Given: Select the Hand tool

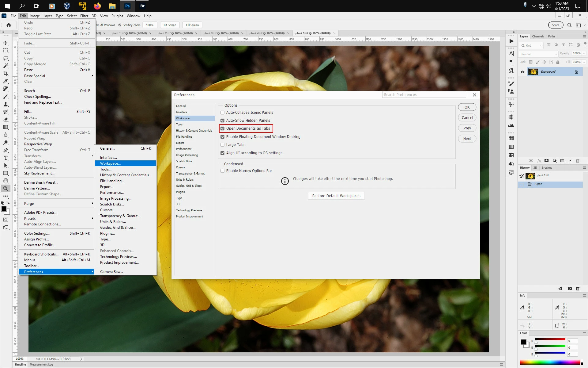Looking at the screenshot, I should [x=6, y=181].
